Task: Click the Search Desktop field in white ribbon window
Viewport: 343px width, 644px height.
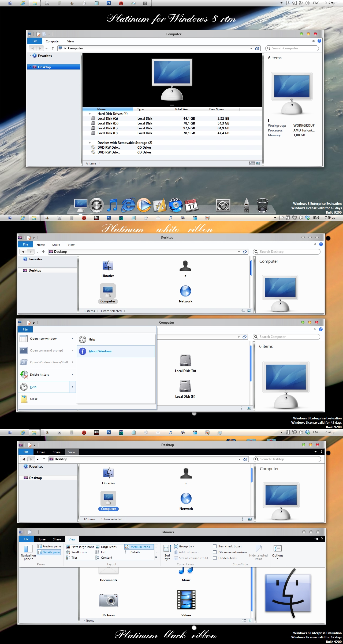Action: (x=287, y=252)
